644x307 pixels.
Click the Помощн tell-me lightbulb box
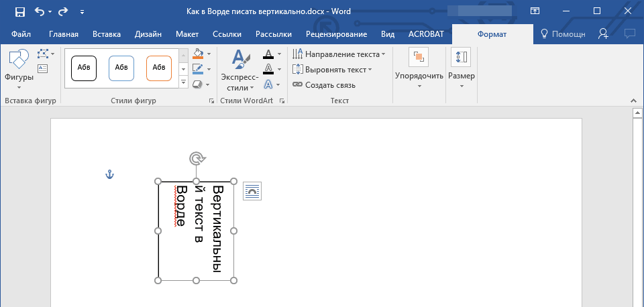(x=563, y=34)
